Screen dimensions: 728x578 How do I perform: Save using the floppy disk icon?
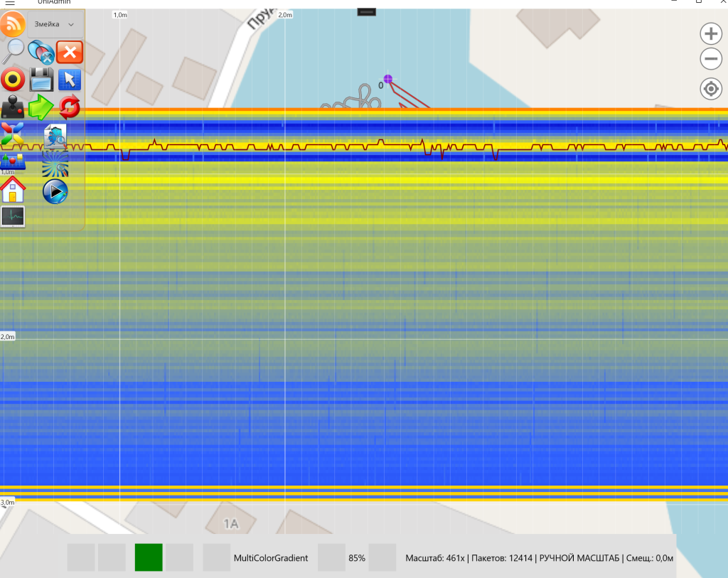42,80
